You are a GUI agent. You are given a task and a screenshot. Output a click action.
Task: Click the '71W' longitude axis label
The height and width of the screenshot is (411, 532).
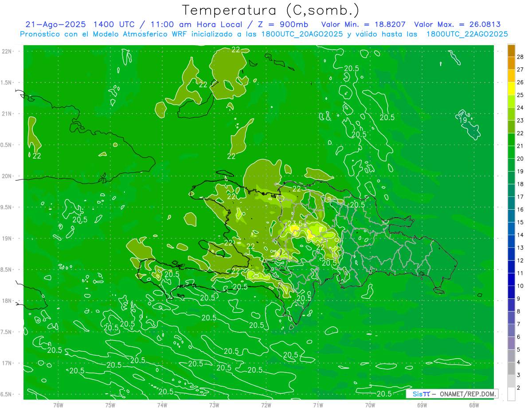pos(318,405)
